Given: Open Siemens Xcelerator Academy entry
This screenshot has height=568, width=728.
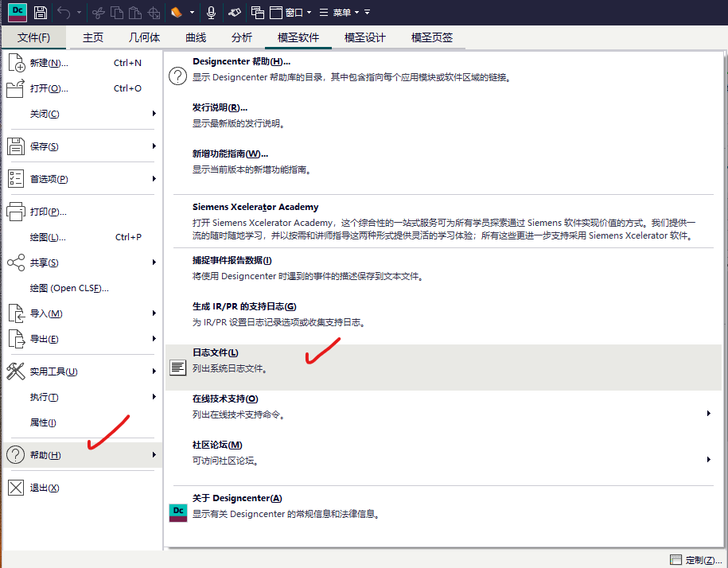Looking at the screenshot, I should [443, 221].
